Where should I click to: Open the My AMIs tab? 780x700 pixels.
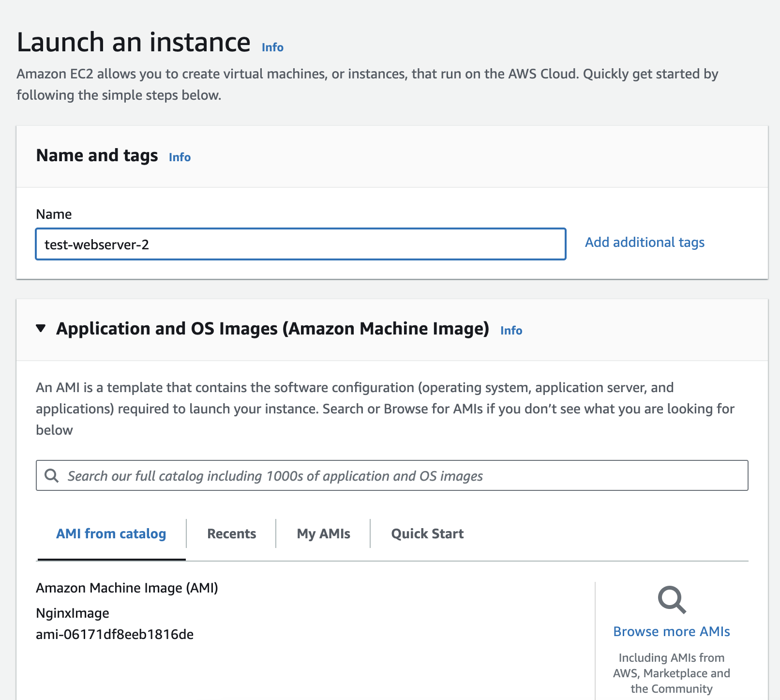pos(323,533)
